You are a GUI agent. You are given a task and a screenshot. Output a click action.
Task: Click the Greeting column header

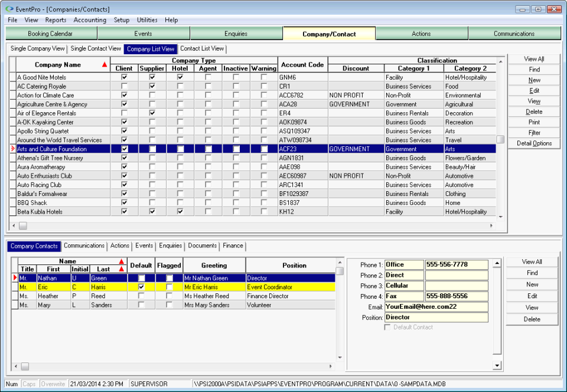[214, 265]
